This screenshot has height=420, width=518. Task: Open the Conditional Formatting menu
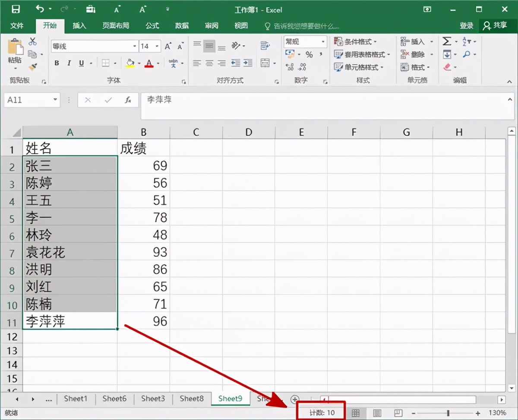(x=355, y=41)
